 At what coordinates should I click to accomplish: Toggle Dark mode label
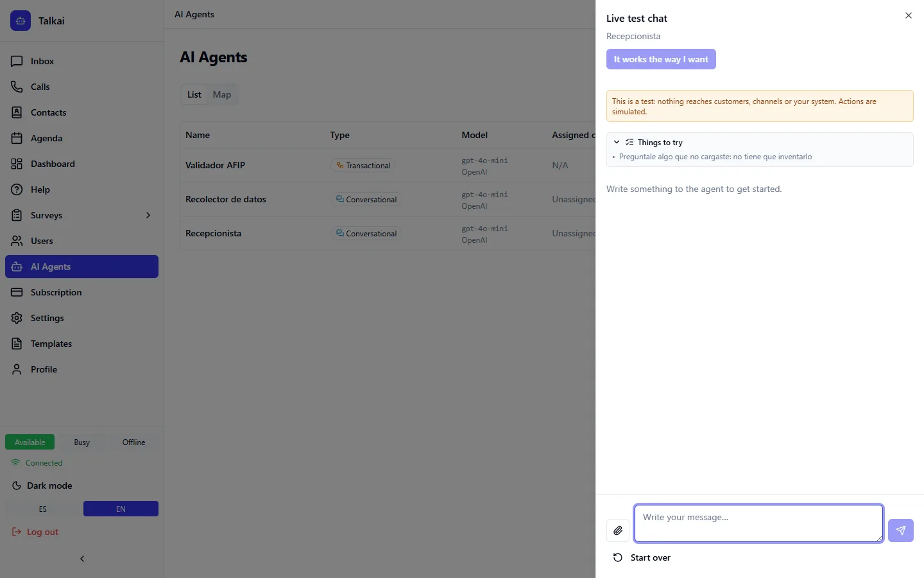pyautogui.click(x=49, y=486)
